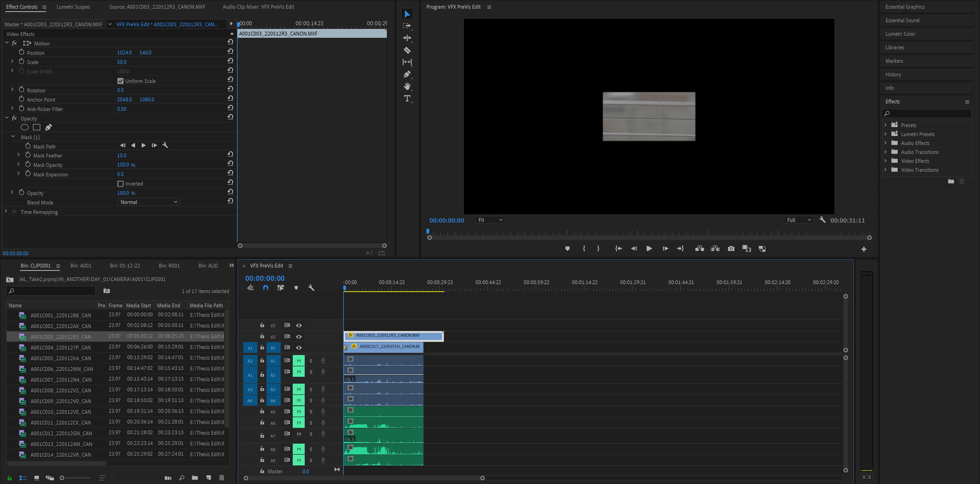Select the Type tool
The image size is (980, 484).
(407, 99)
